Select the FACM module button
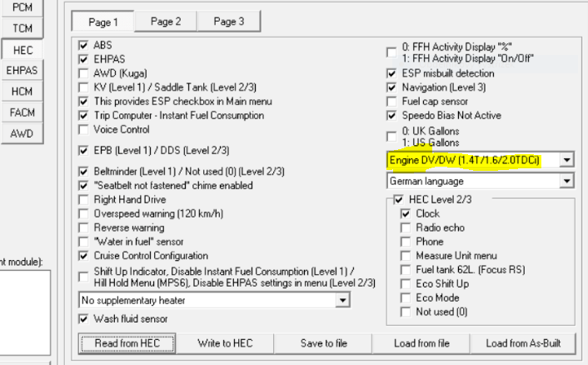This screenshot has height=365, width=588. (22, 112)
